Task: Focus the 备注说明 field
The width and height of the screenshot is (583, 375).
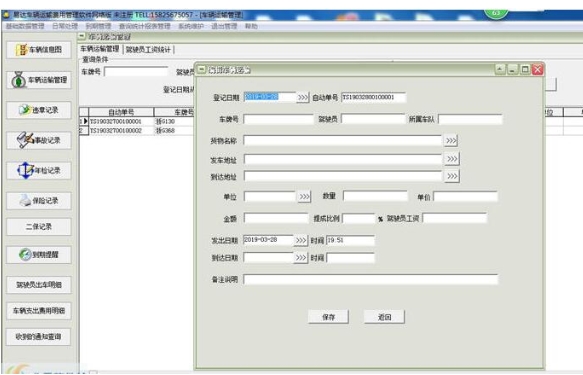Action: 370,279
